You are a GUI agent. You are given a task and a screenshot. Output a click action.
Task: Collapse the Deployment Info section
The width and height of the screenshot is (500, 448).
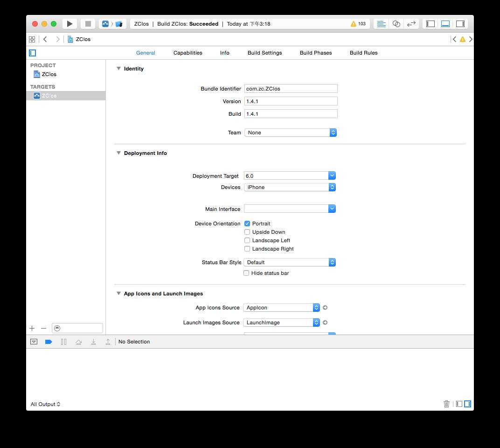[118, 153]
